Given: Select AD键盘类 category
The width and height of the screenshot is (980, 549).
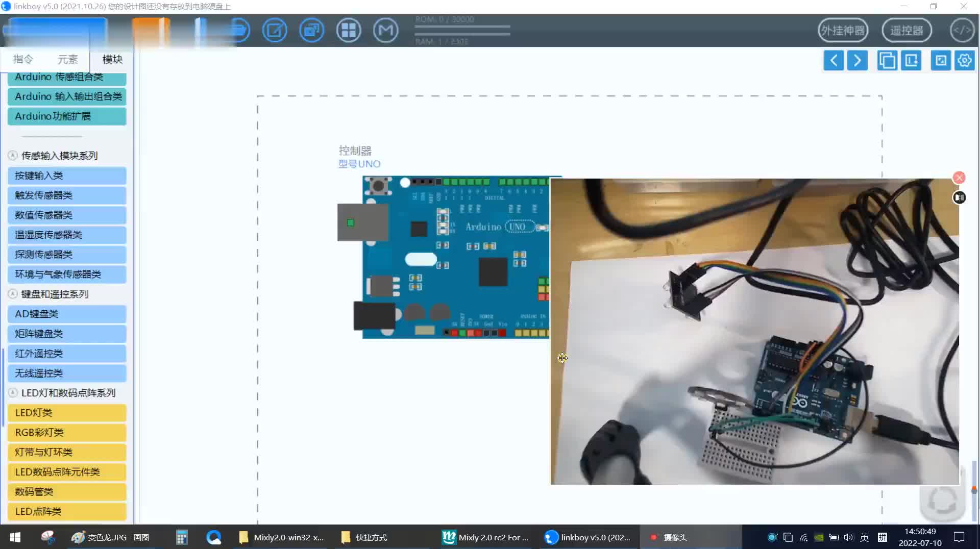Looking at the screenshot, I should (x=67, y=314).
